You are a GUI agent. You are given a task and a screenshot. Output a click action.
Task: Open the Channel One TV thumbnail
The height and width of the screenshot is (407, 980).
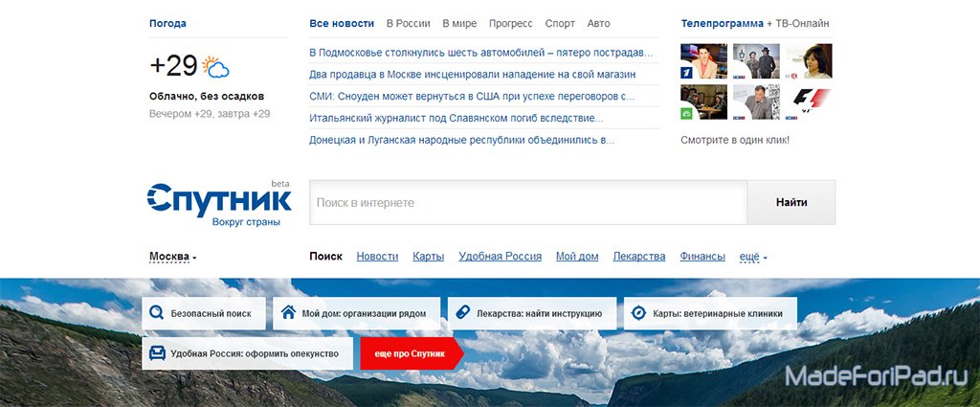click(703, 60)
